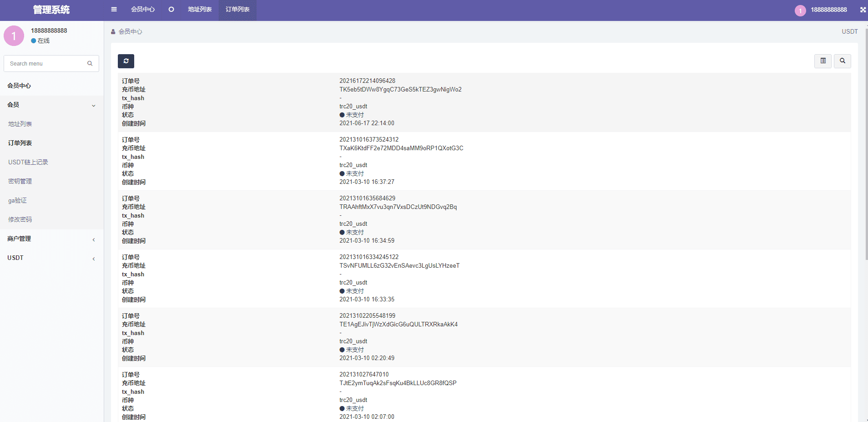Open 修改密码 in the sidebar

point(20,220)
